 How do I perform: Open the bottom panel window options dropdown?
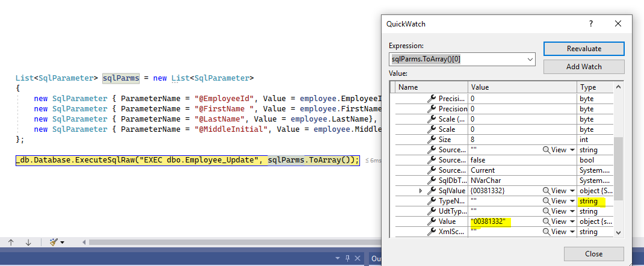pyautogui.click(x=338, y=258)
